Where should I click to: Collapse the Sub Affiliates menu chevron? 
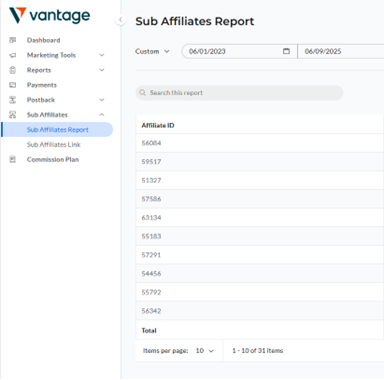click(102, 115)
